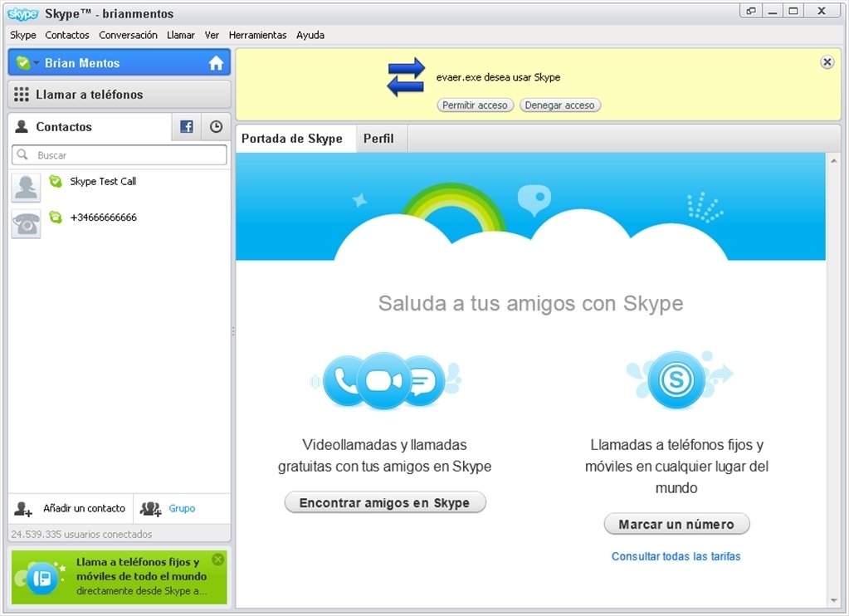
Task: Focus the Buscar search field
Action: click(x=120, y=155)
